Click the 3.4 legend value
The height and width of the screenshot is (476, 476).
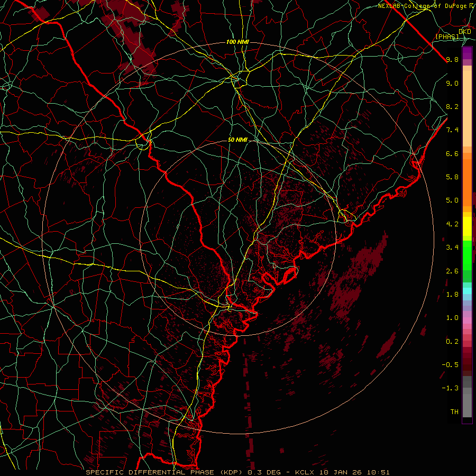tap(452, 248)
